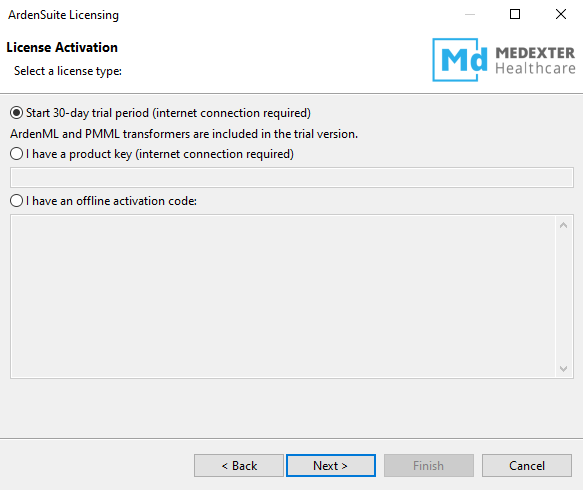
Task: Click the product key input field
Action: tap(292, 178)
